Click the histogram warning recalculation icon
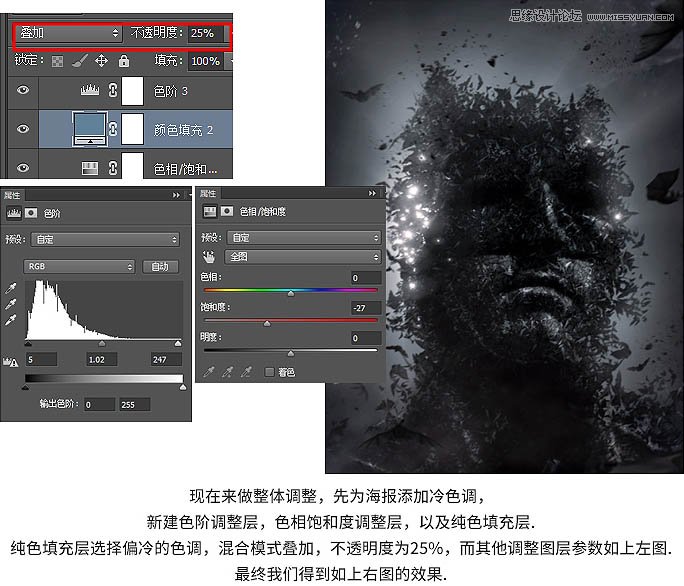684x586 pixels. point(10,362)
